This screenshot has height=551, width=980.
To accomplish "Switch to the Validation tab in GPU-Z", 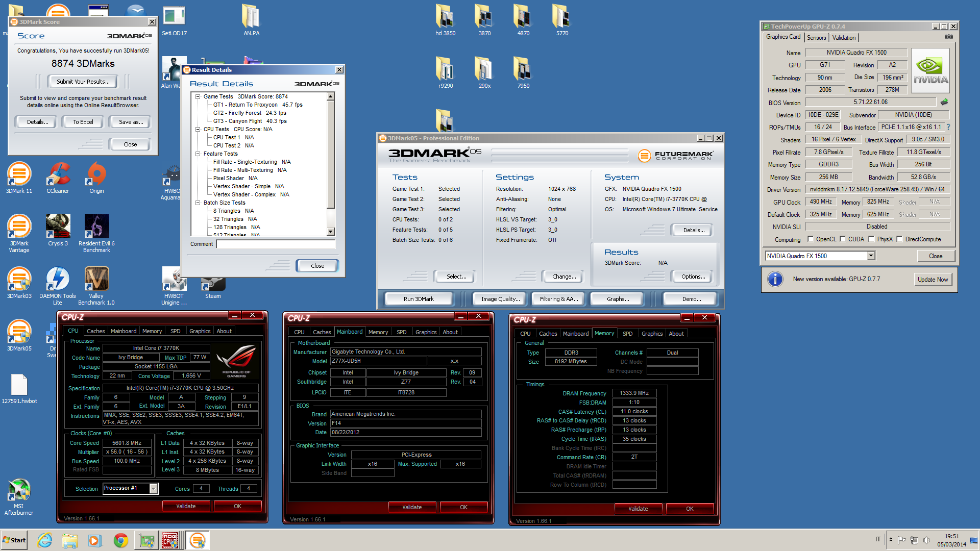I will pos(844,38).
